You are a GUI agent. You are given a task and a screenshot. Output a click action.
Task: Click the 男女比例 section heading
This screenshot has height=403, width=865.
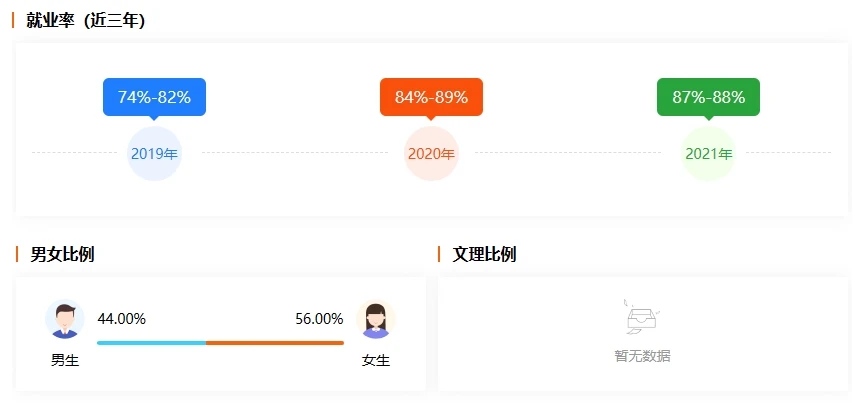[x=62, y=255]
